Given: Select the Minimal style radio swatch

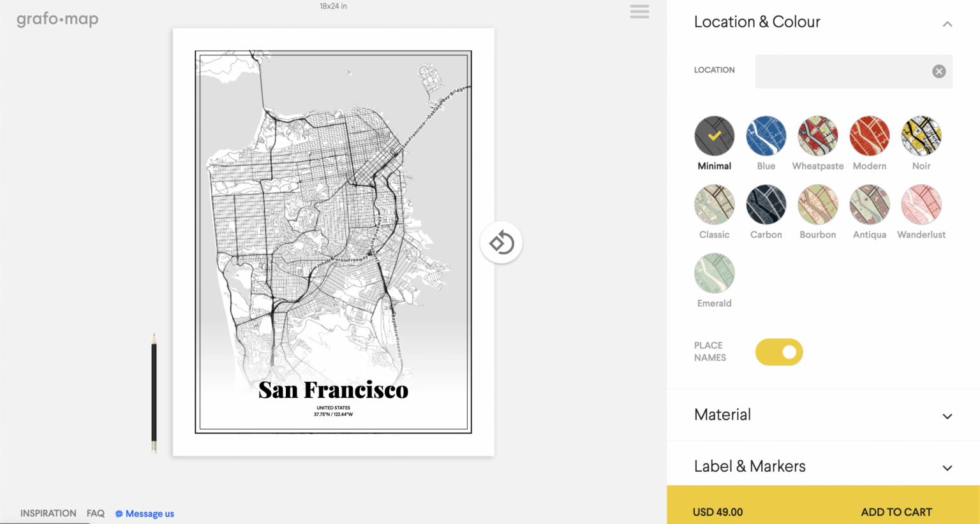Looking at the screenshot, I should 714,136.
